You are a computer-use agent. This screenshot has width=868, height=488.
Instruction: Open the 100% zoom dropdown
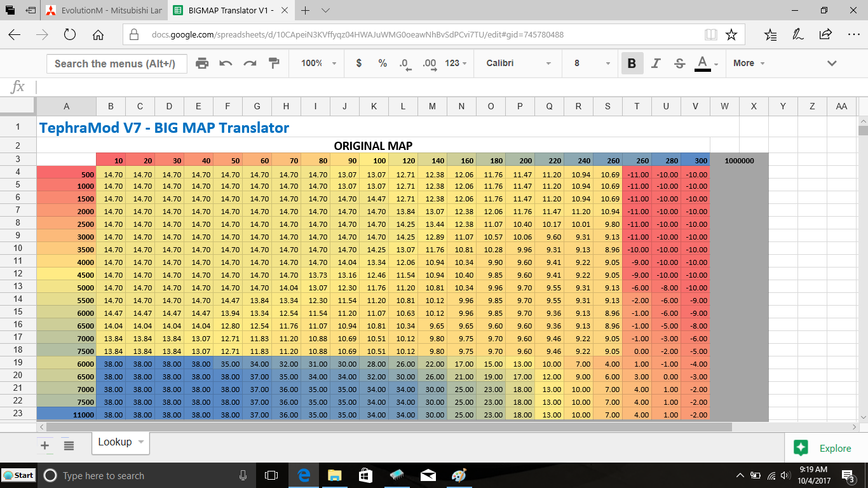coord(319,63)
